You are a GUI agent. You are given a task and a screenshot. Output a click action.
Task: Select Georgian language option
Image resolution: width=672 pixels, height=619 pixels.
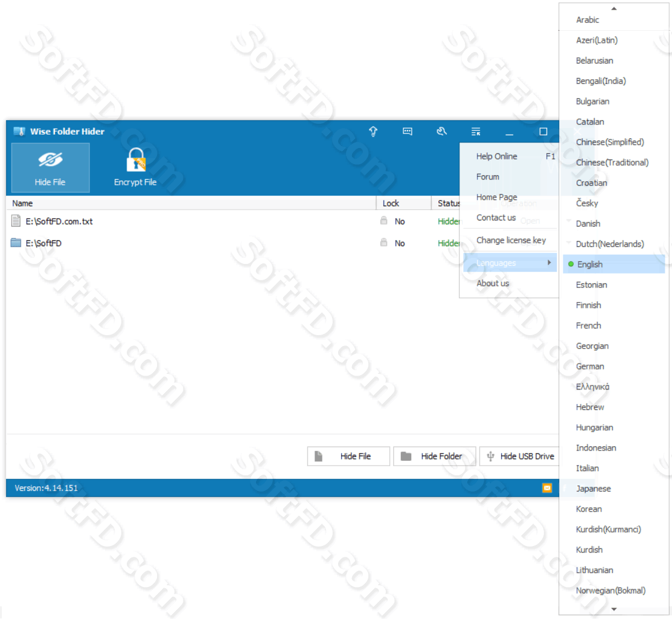pos(613,345)
